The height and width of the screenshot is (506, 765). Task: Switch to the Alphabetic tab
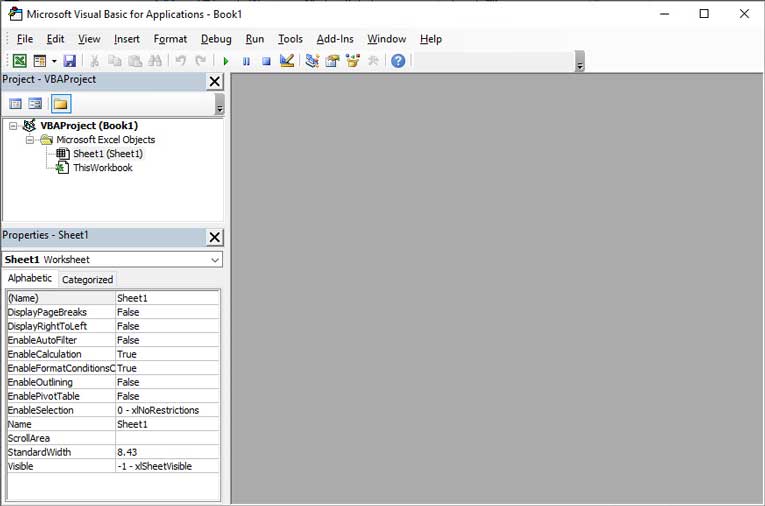[x=30, y=278]
